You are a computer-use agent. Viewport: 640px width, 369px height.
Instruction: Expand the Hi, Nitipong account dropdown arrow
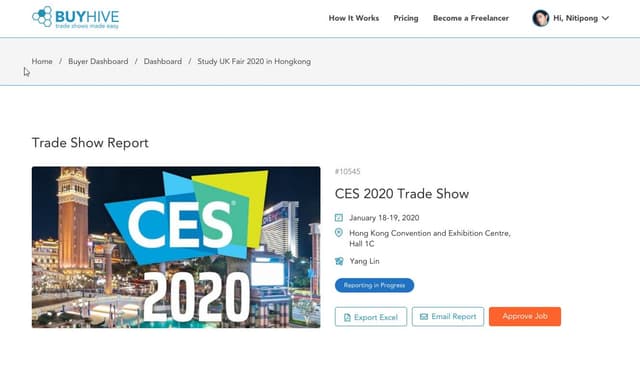coord(605,18)
